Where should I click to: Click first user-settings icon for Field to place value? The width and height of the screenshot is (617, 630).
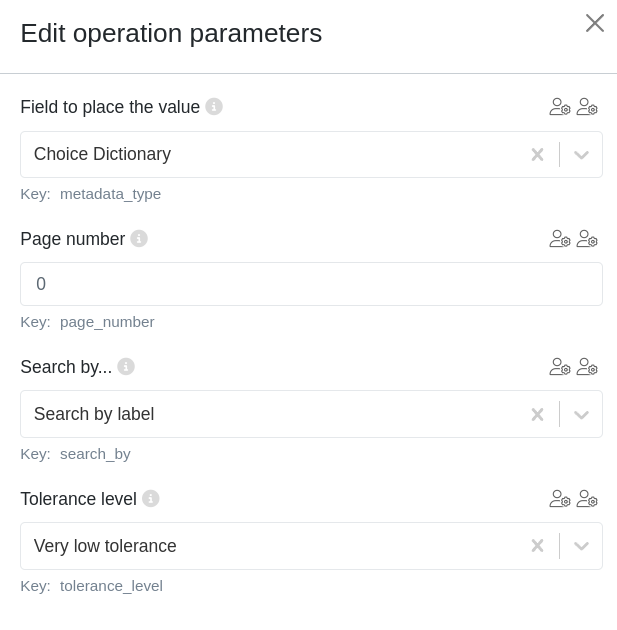click(x=560, y=106)
